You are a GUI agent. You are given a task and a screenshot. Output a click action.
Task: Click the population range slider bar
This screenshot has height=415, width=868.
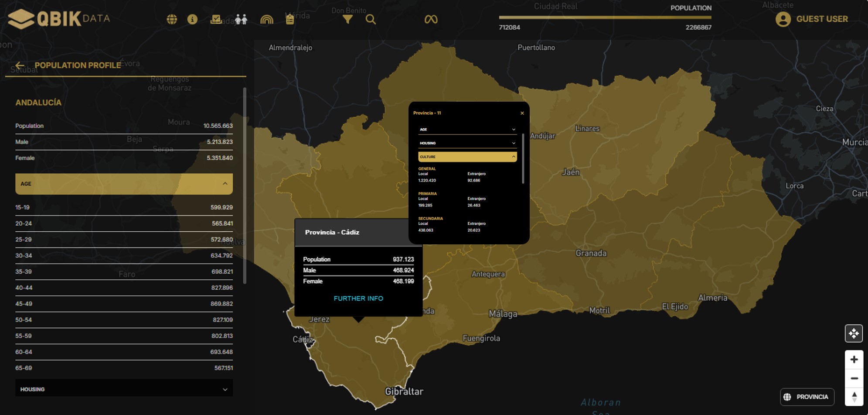605,17
